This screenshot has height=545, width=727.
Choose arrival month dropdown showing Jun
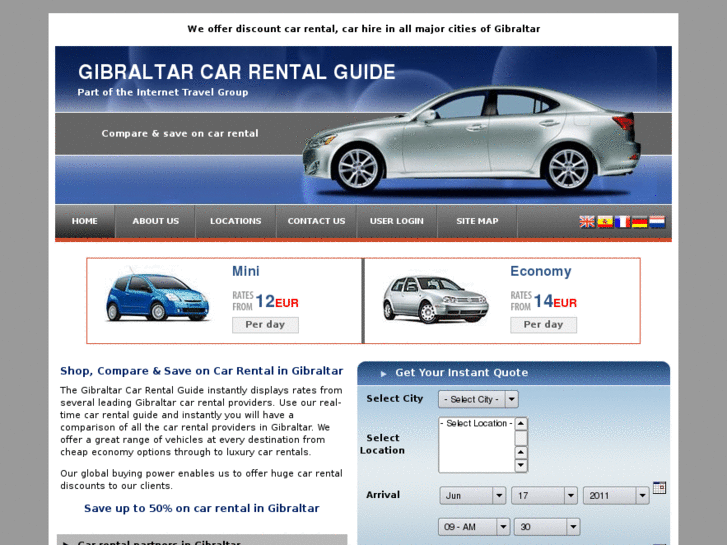472,496
